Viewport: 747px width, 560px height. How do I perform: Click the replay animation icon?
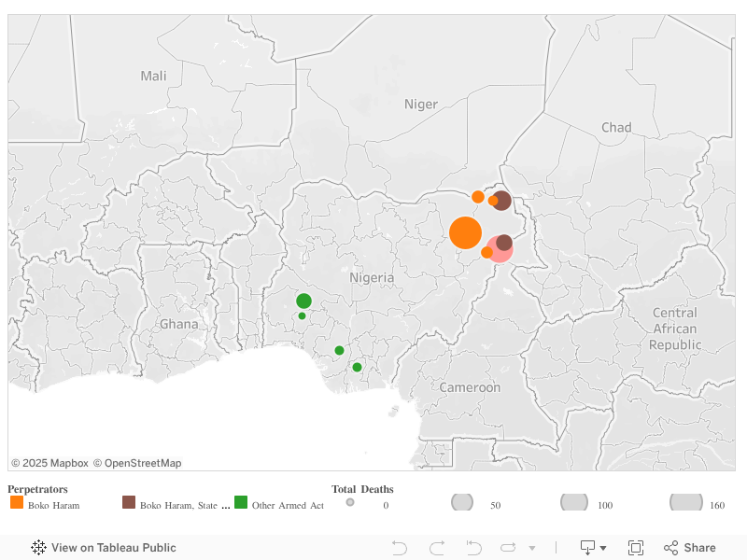(x=509, y=548)
